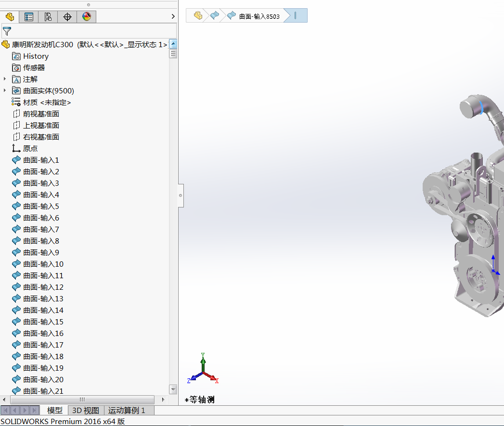Click the breadcrumb surface body icon
This screenshot has height=426, width=504.
[x=214, y=15]
